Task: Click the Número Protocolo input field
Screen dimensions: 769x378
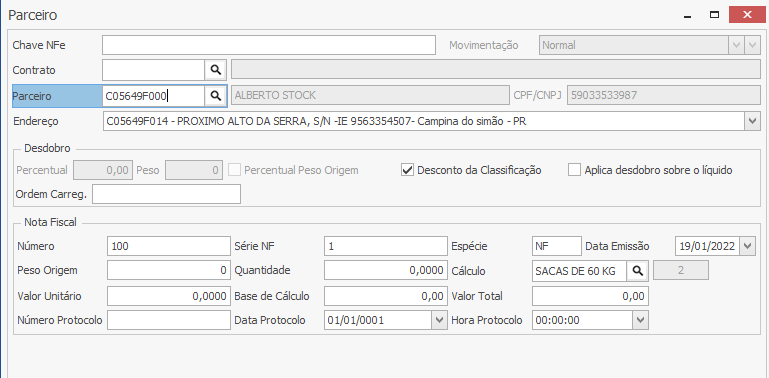Action: [169, 320]
